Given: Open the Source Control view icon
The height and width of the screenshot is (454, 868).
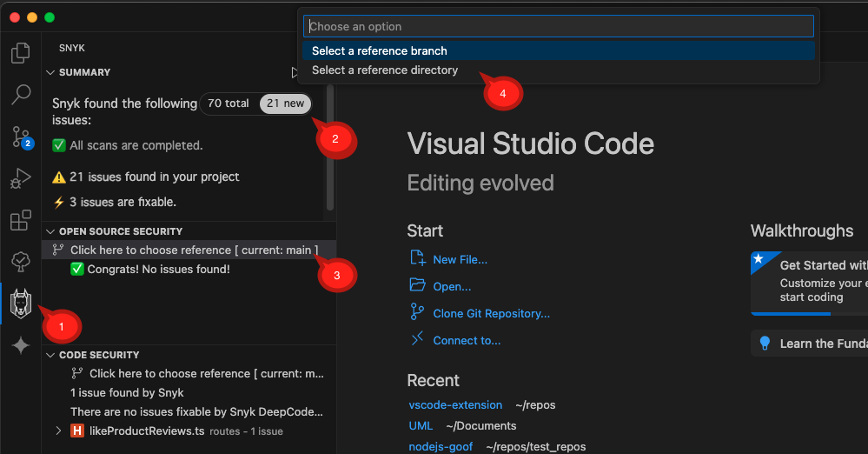Looking at the screenshot, I should pyautogui.click(x=20, y=137).
